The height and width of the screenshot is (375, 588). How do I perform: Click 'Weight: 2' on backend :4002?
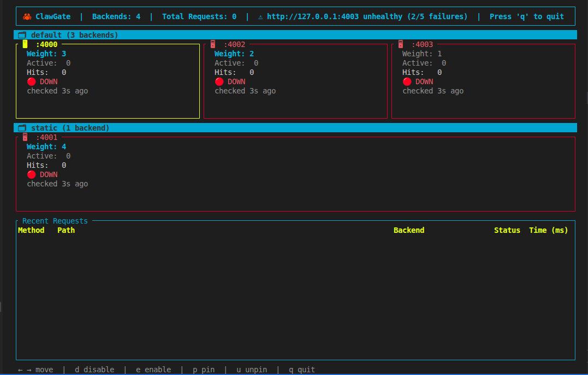[x=234, y=54]
